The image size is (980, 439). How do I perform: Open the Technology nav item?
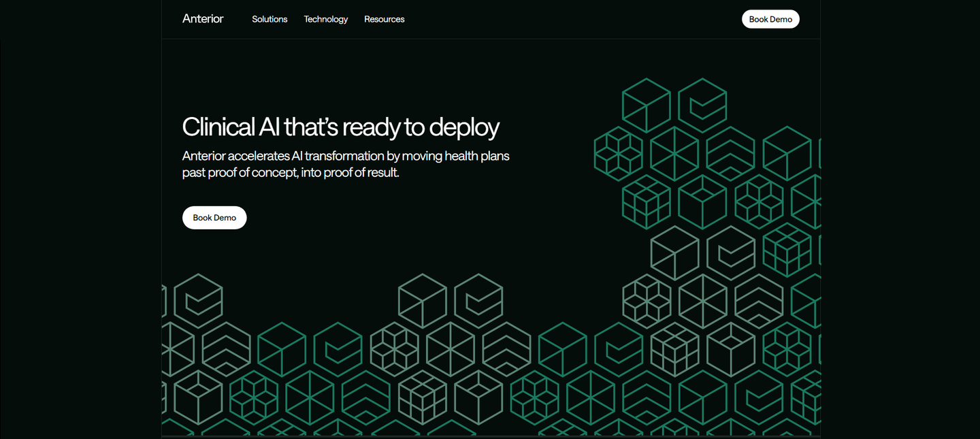click(325, 19)
